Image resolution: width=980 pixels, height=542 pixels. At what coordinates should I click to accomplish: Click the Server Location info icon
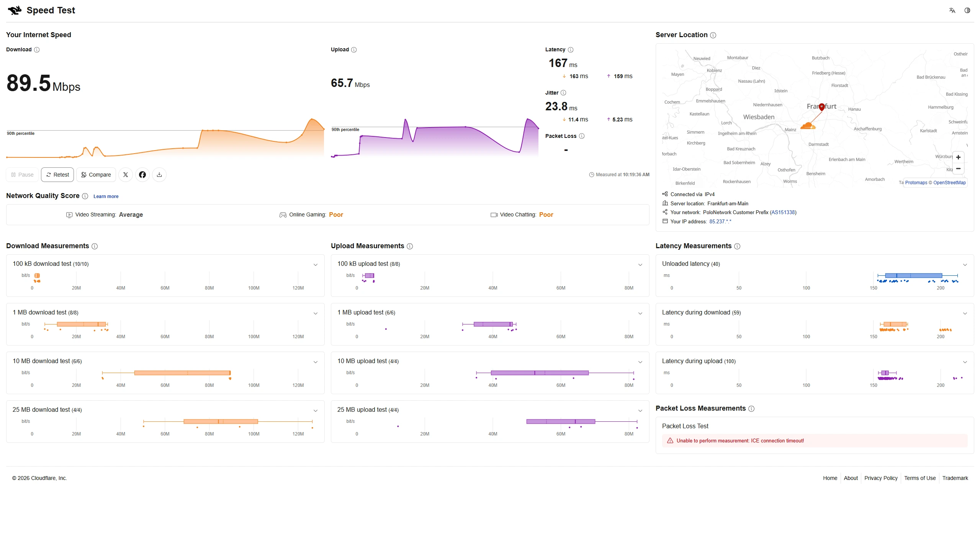coord(713,35)
